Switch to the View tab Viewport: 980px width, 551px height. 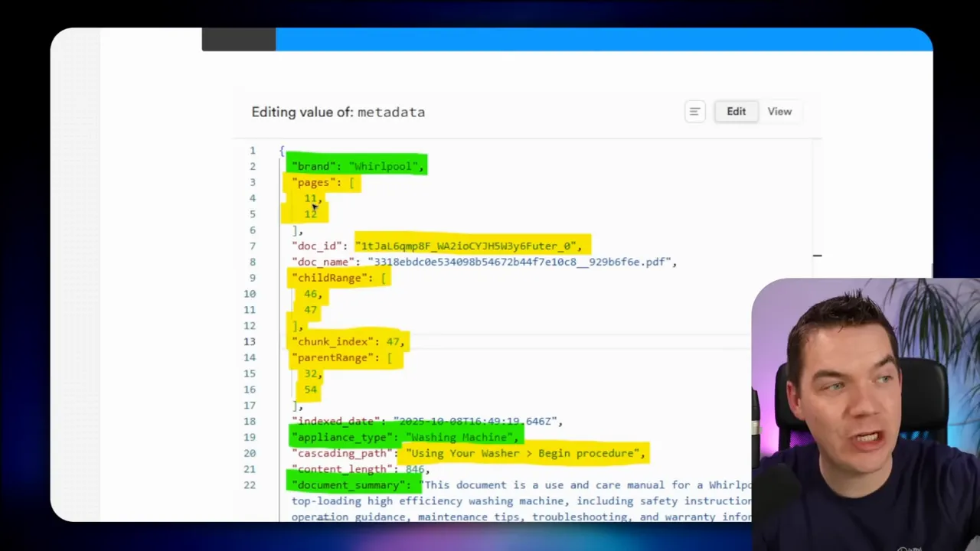[x=779, y=111]
